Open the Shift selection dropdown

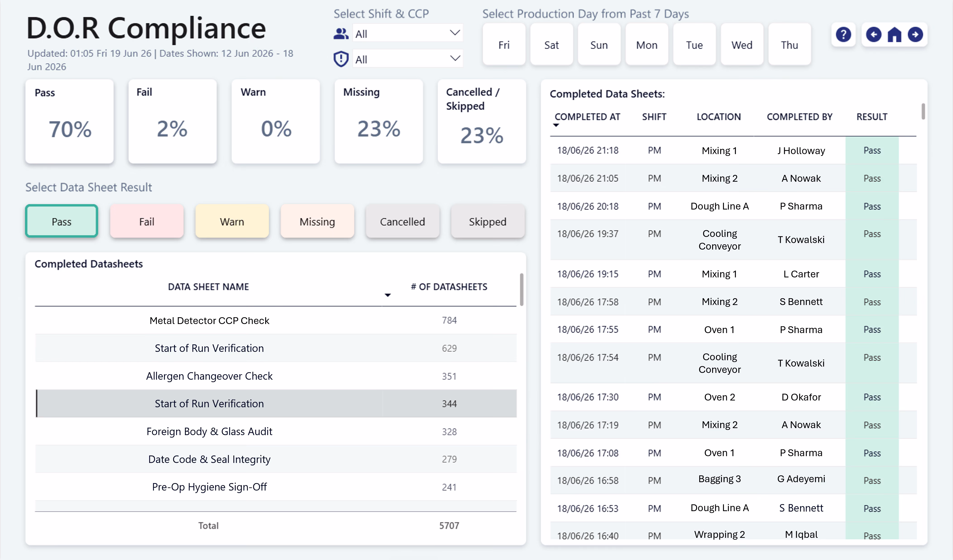(407, 33)
